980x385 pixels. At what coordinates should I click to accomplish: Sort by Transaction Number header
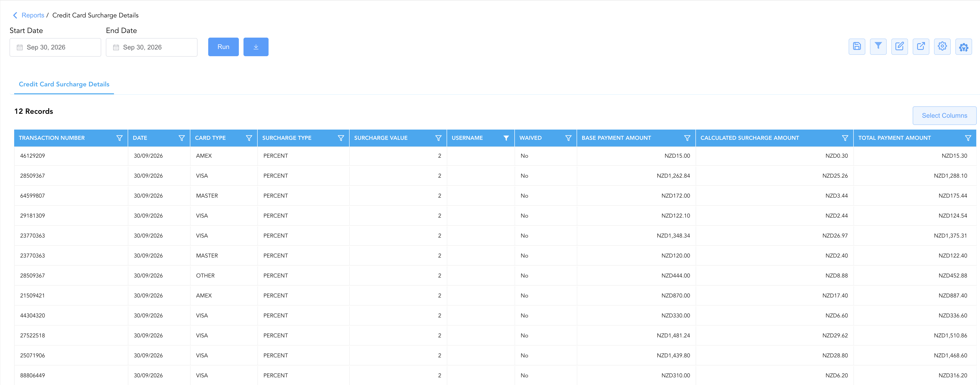(x=52, y=138)
